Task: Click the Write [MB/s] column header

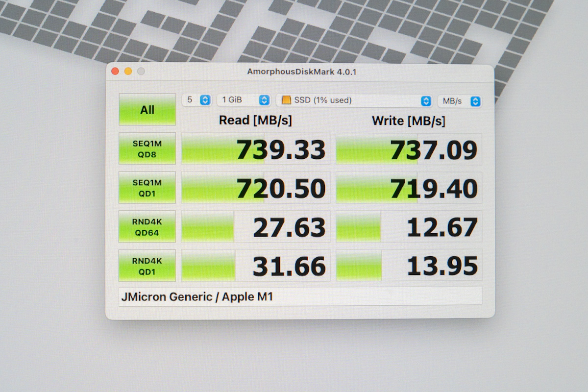Action: (409, 121)
